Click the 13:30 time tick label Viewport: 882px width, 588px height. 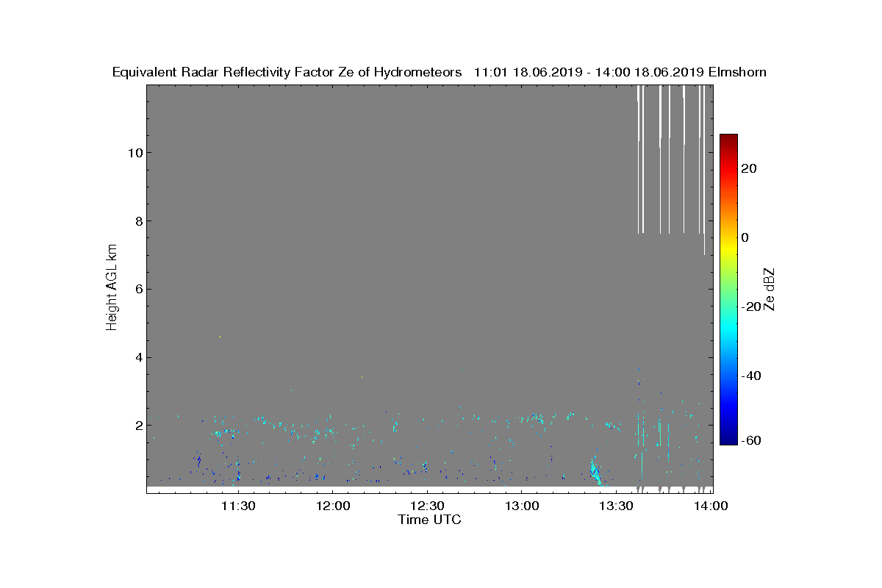tap(617, 506)
